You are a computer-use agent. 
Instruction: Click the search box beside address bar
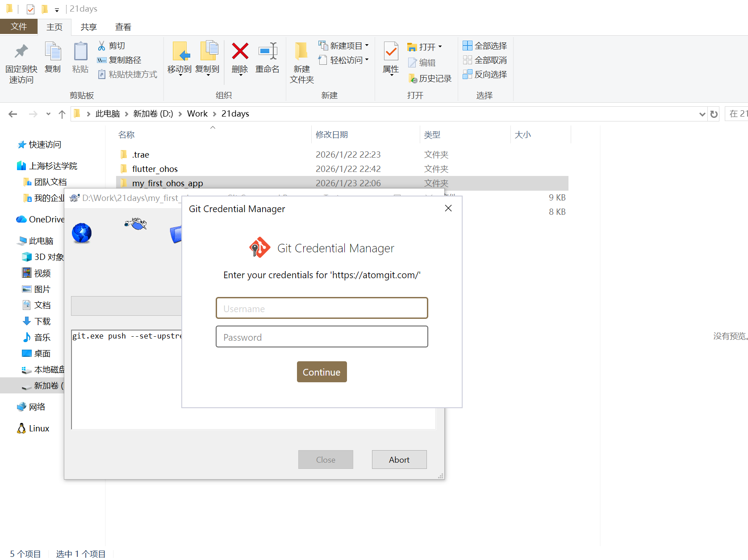[736, 114]
